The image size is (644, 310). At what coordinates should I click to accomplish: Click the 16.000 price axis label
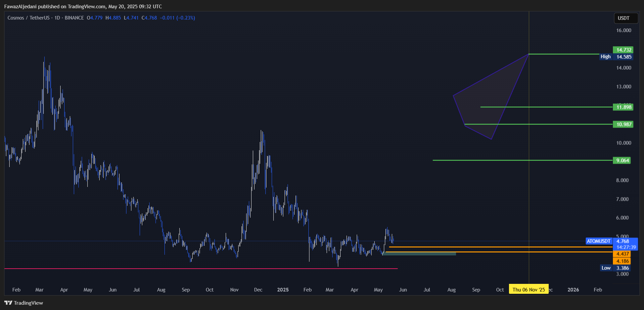click(x=624, y=30)
